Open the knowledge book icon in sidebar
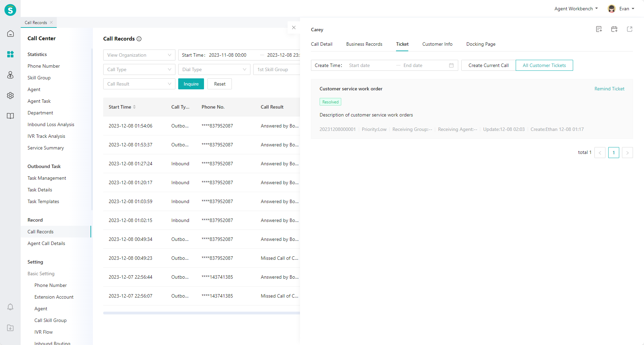Screen dimensions: 644x345 coord(10,116)
